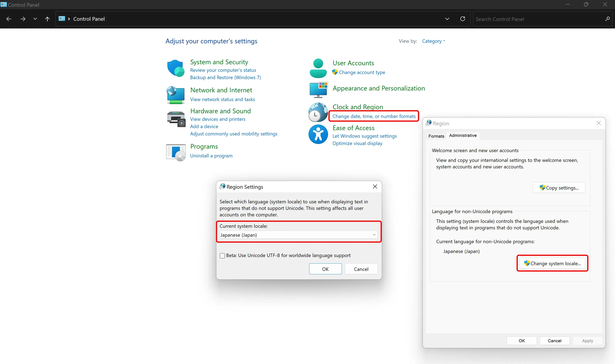Click the Ease of Access icon
The height and width of the screenshot is (364, 615).
tap(318, 134)
